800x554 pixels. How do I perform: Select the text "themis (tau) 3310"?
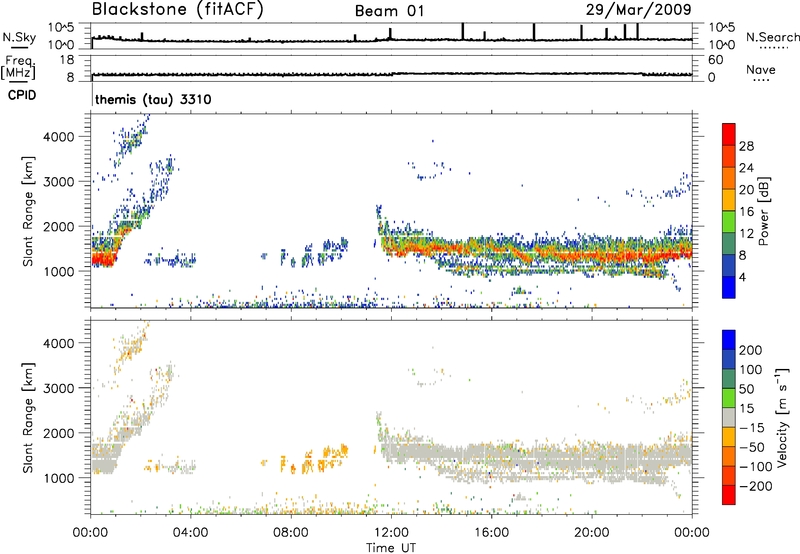[x=153, y=99]
